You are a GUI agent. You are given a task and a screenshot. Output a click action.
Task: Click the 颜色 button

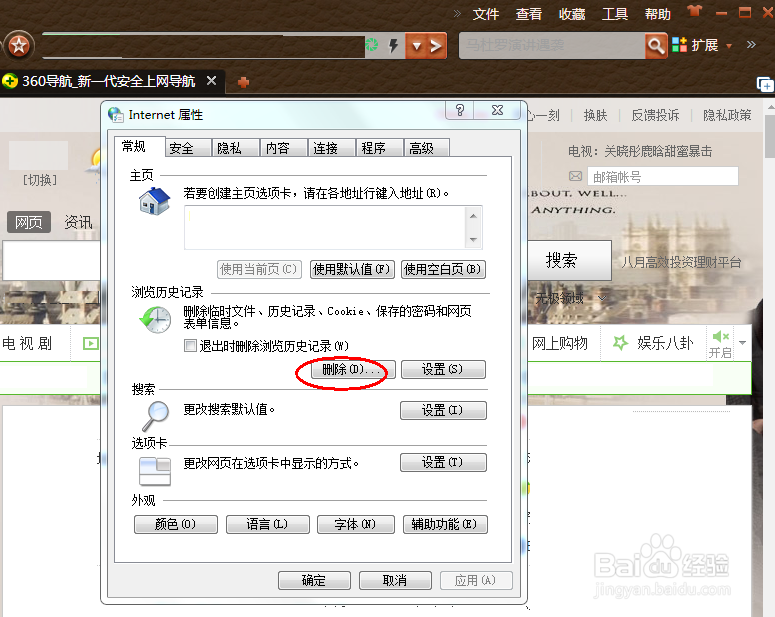pyautogui.click(x=176, y=525)
